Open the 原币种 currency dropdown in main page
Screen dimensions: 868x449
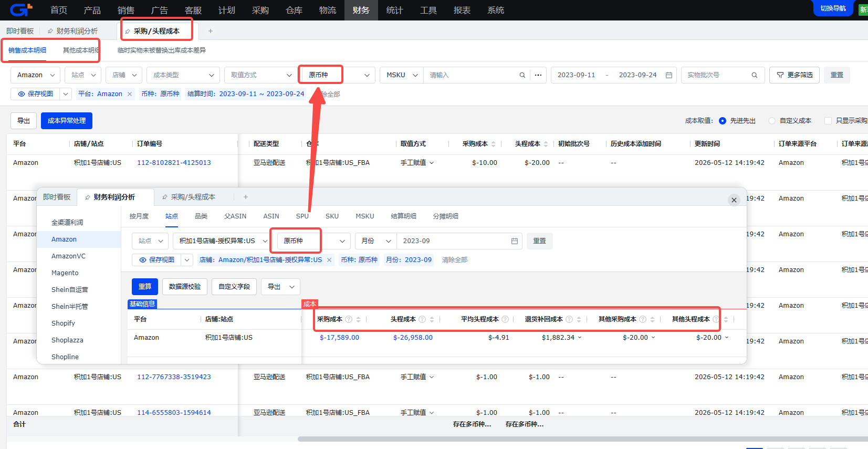(x=339, y=75)
